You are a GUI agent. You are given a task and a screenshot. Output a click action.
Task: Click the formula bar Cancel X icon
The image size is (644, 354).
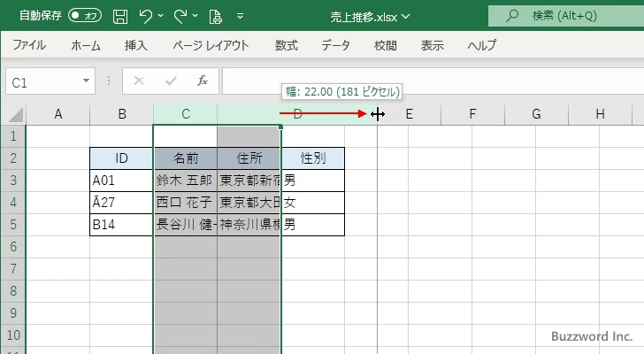(139, 81)
